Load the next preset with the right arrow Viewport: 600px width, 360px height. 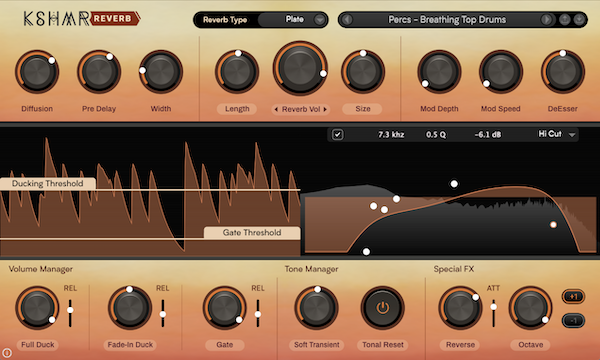(x=546, y=20)
